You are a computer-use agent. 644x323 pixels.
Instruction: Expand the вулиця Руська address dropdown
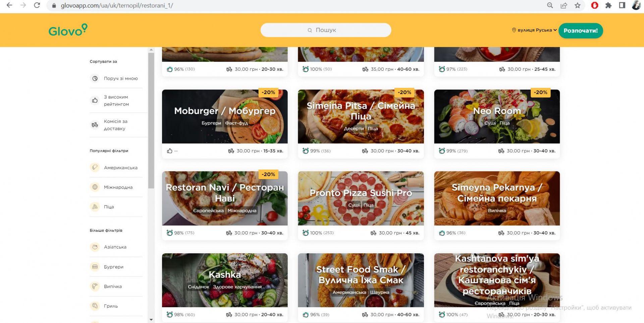(534, 30)
